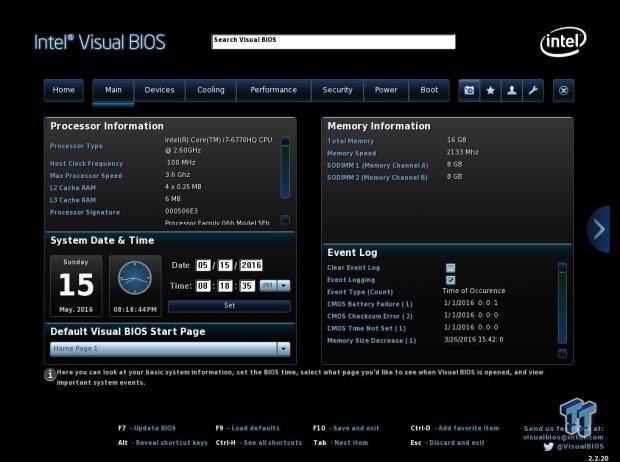
Task: Click the SODIMM 1 (Memory Channel A) label
Action: click(378, 165)
